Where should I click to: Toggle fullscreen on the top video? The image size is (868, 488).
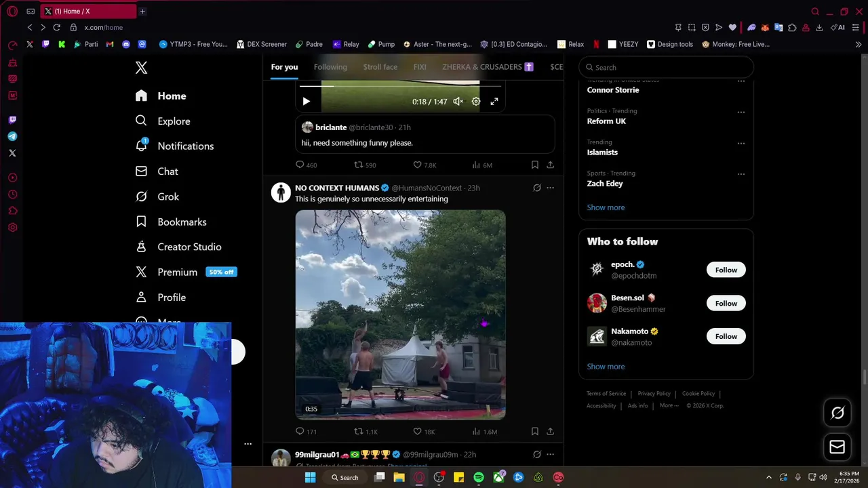click(x=494, y=101)
